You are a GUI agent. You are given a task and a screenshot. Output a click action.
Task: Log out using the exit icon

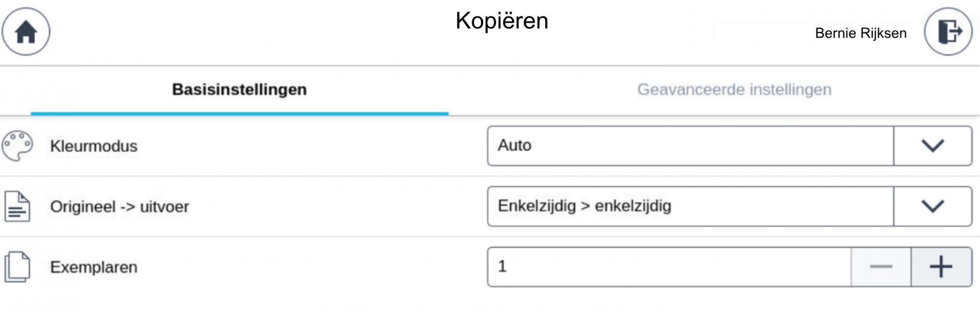pos(948,32)
